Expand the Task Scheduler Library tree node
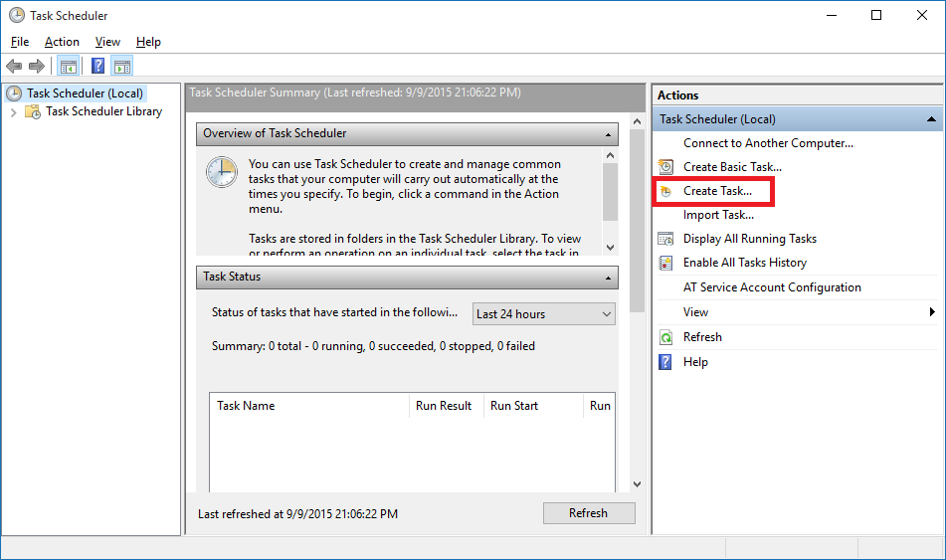Viewport: 946px width, 560px height. click(13, 112)
